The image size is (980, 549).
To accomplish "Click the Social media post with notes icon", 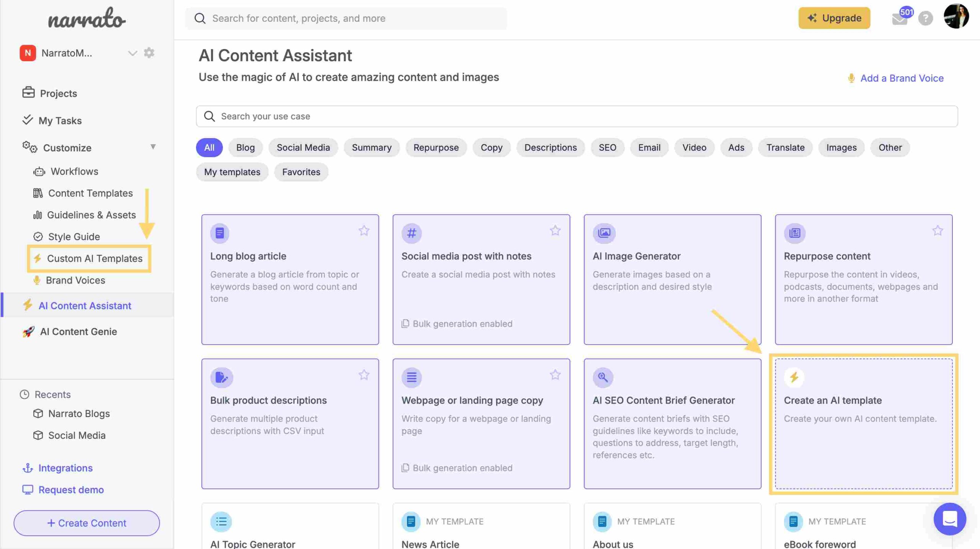I will click(x=411, y=233).
